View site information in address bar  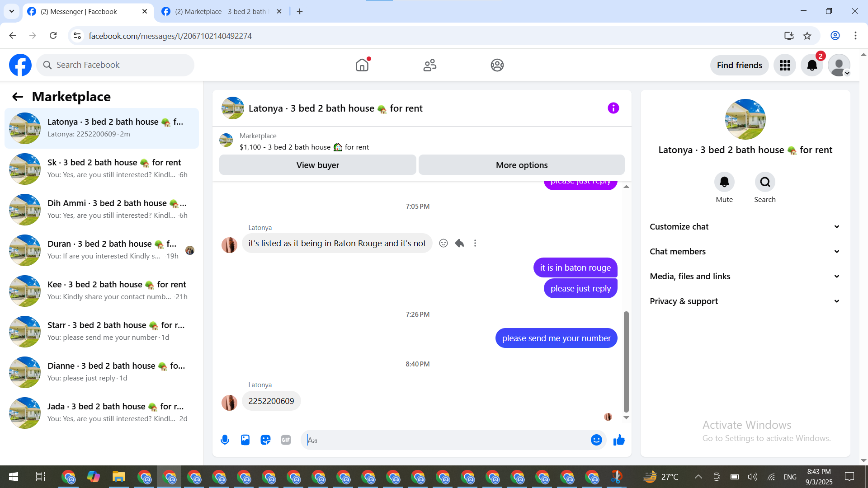pyautogui.click(x=77, y=36)
